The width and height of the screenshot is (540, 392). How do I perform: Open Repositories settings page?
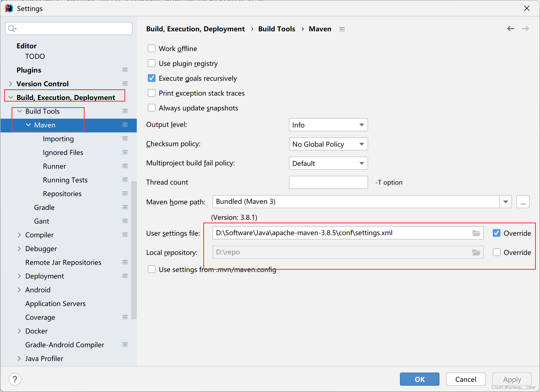click(x=62, y=194)
